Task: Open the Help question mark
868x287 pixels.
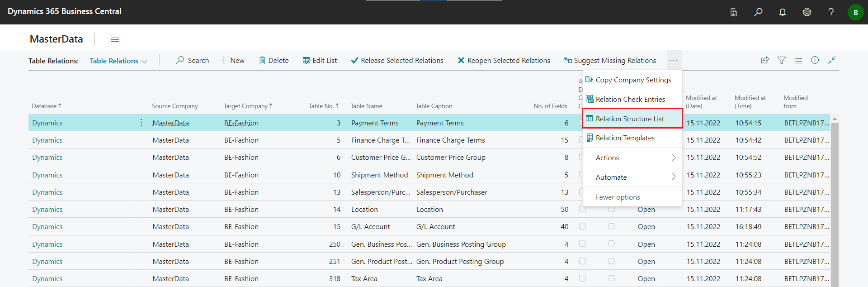Action: pyautogui.click(x=831, y=12)
